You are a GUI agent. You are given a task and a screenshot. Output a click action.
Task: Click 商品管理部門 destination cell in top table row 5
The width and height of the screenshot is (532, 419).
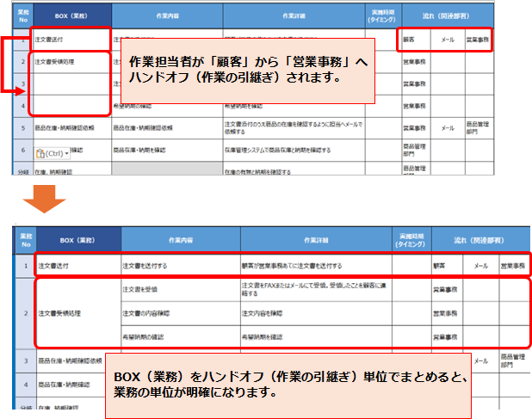pos(479,128)
